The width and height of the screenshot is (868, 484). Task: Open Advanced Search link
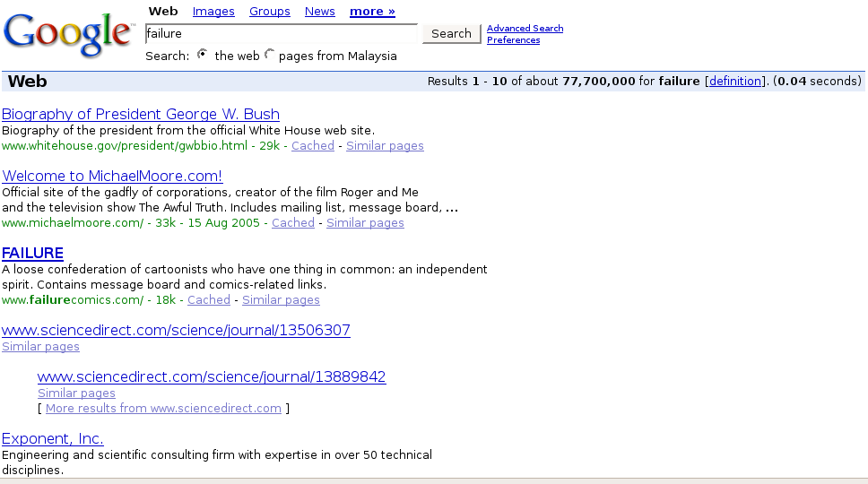(x=525, y=28)
